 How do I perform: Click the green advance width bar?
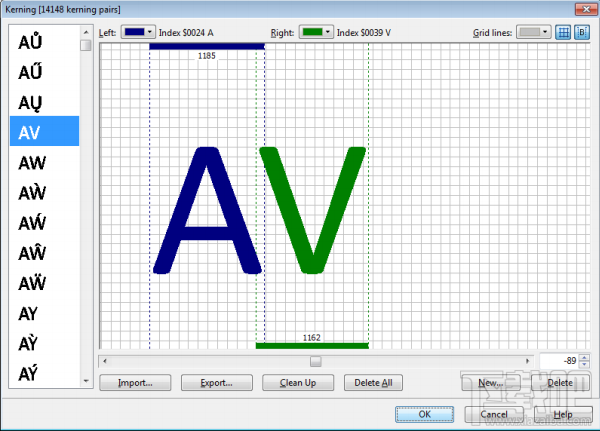pyautogui.click(x=312, y=346)
